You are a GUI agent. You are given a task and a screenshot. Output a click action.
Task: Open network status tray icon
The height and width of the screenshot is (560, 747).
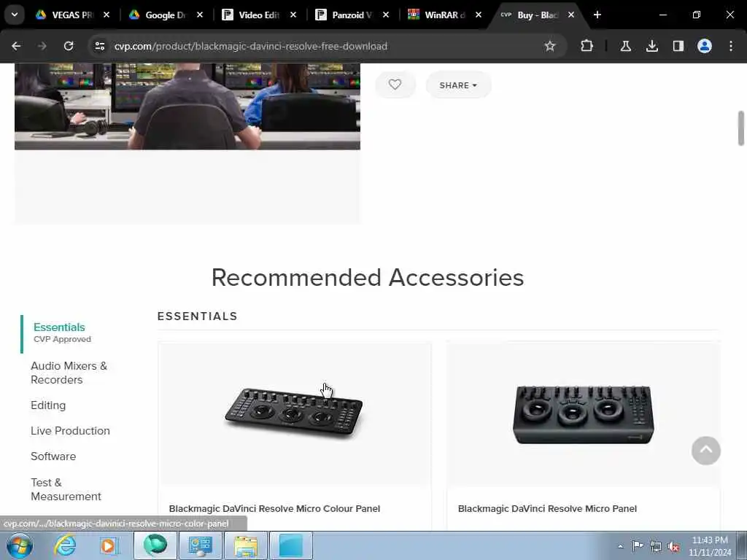click(x=656, y=546)
